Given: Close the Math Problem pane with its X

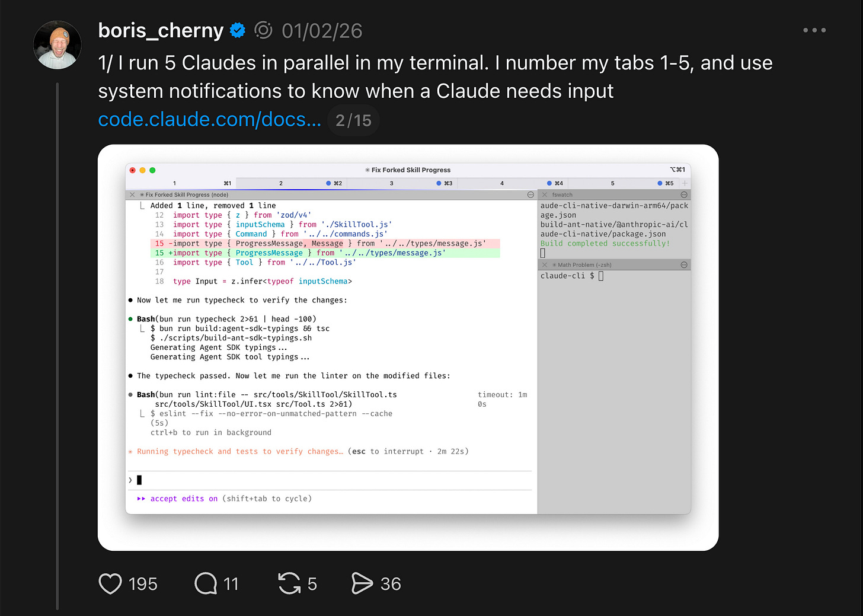Looking at the screenshot, I should tap(545, 265).
